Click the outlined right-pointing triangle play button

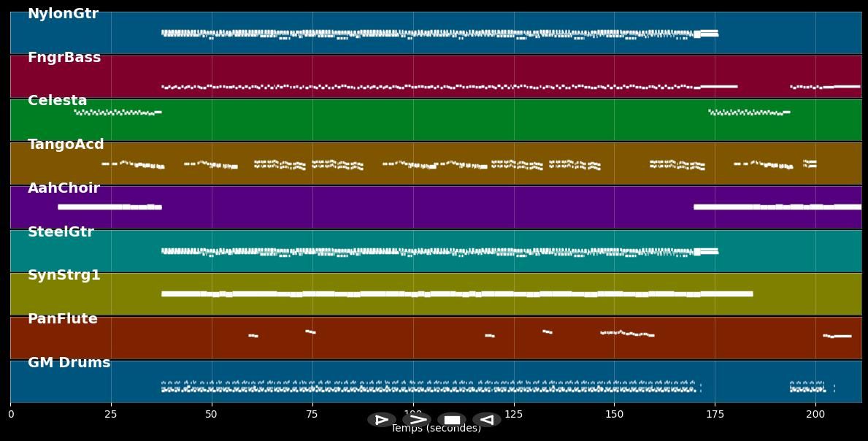tap(381, 420)
